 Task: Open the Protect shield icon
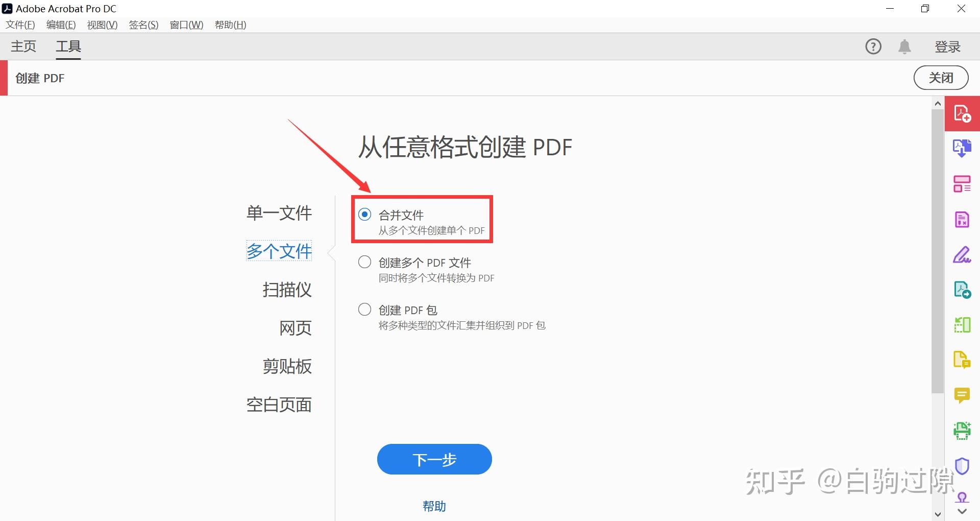(962, 466)
